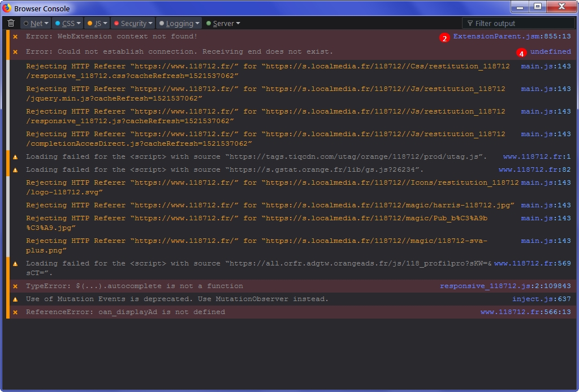Click error icon beside TypeError autocomplete message

pyautogui.click(x=15, y=286)
